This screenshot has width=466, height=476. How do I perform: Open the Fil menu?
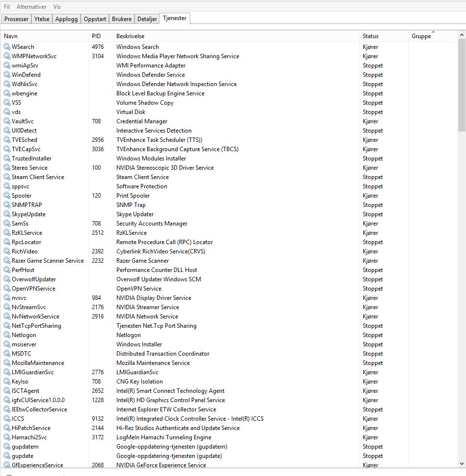pos(7,7)
